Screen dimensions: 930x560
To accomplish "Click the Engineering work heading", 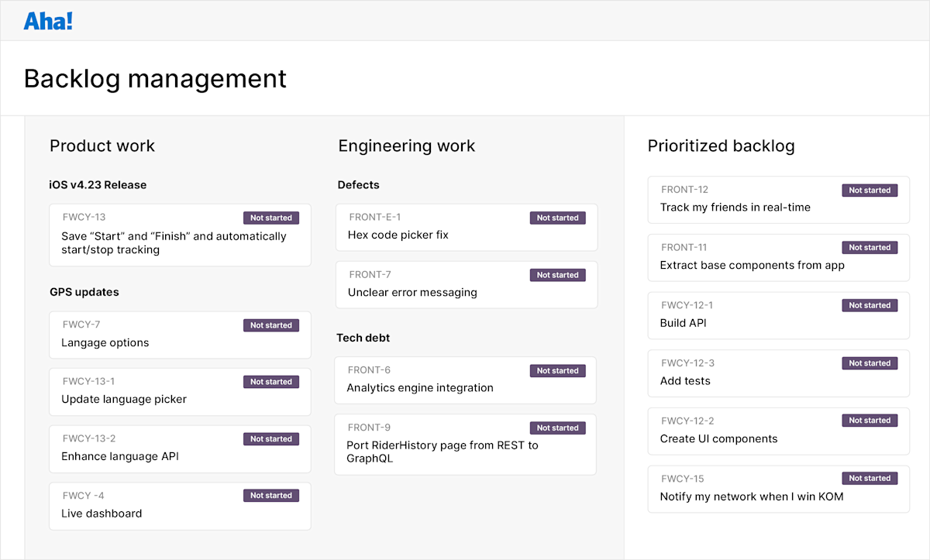I will pyautogui.click(x=406, y=146).
